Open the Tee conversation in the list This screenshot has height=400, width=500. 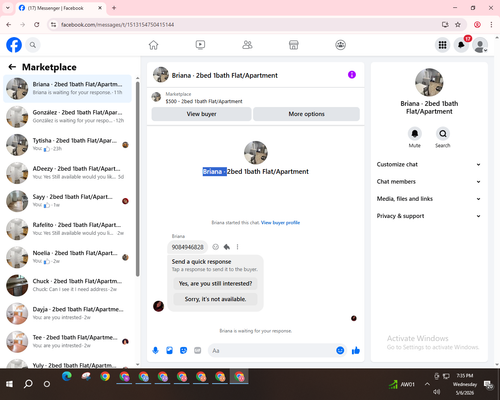(x=68, y=342)
